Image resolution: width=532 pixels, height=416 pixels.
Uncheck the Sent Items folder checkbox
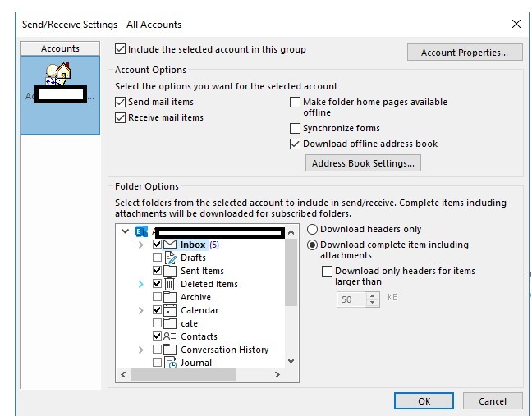point(157,271)
